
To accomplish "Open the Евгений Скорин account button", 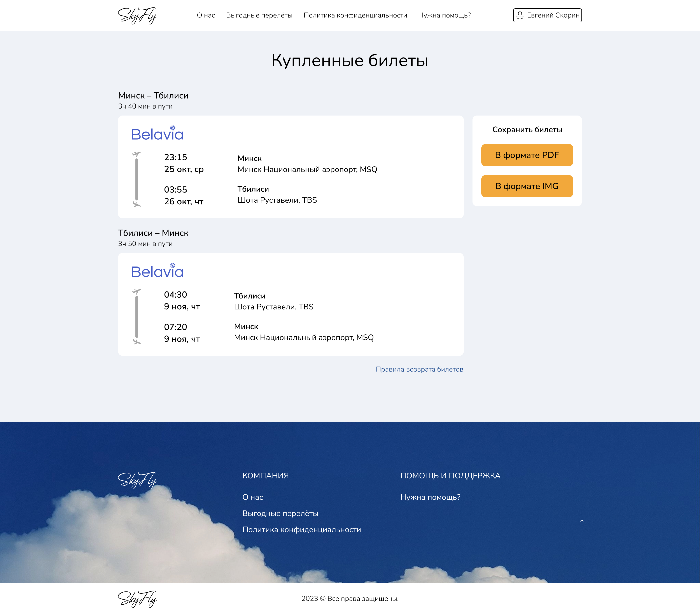I will click(553, 15).
